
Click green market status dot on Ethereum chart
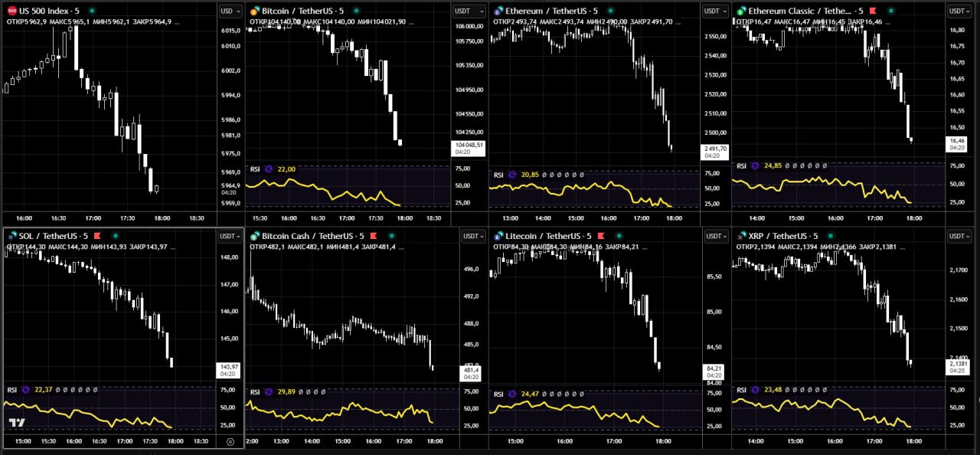(x=611, y=11)
